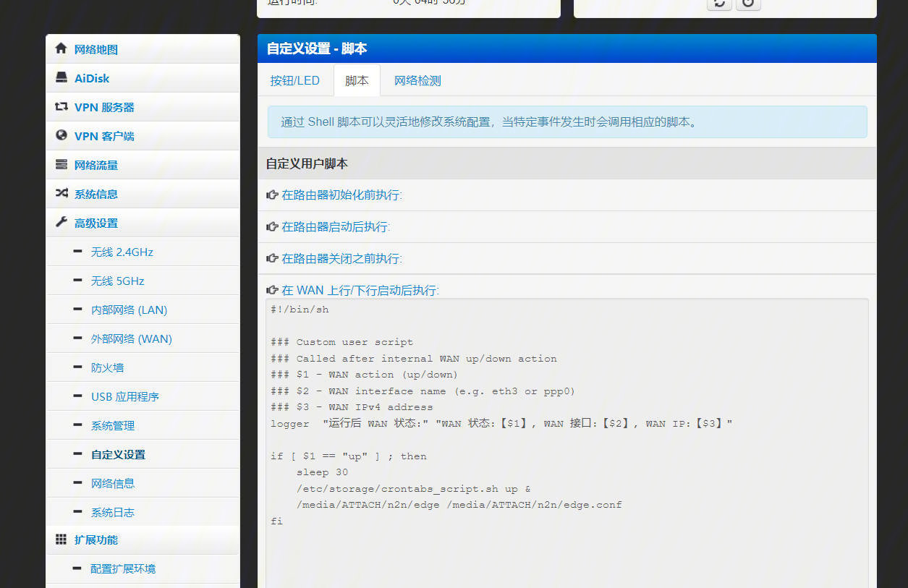This screenshot has width=908, height=588.
Task: Switch to the 按钮/LED tab
Action: coord(295,80)
